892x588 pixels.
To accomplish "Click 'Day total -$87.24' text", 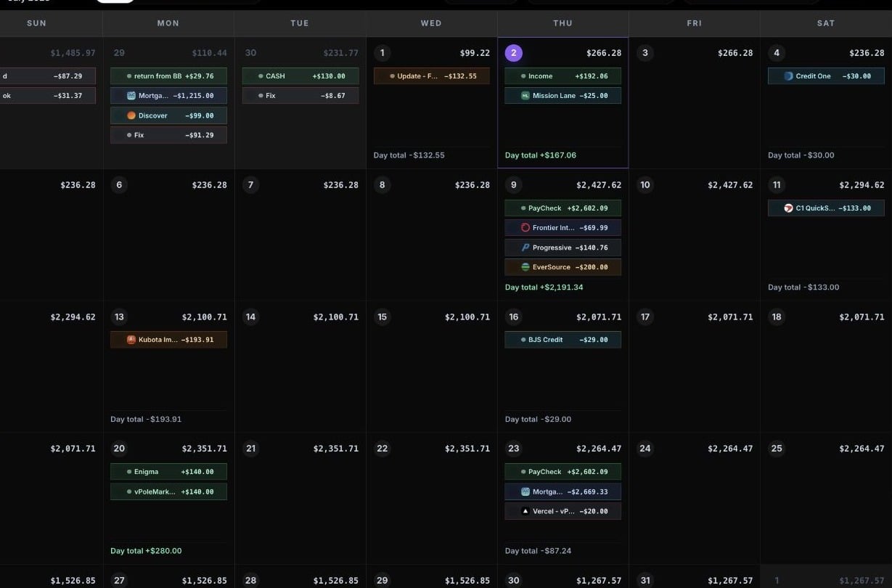I will [539, 551].
